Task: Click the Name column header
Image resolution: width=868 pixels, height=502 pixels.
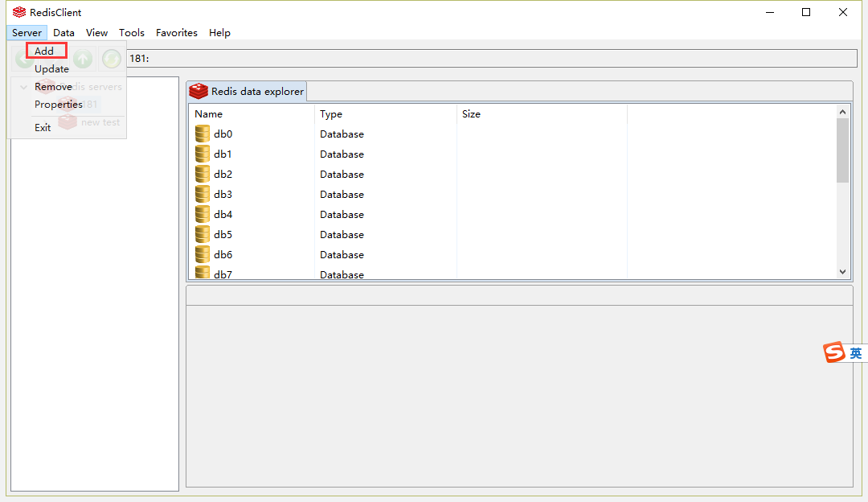Action: point(252,114)
